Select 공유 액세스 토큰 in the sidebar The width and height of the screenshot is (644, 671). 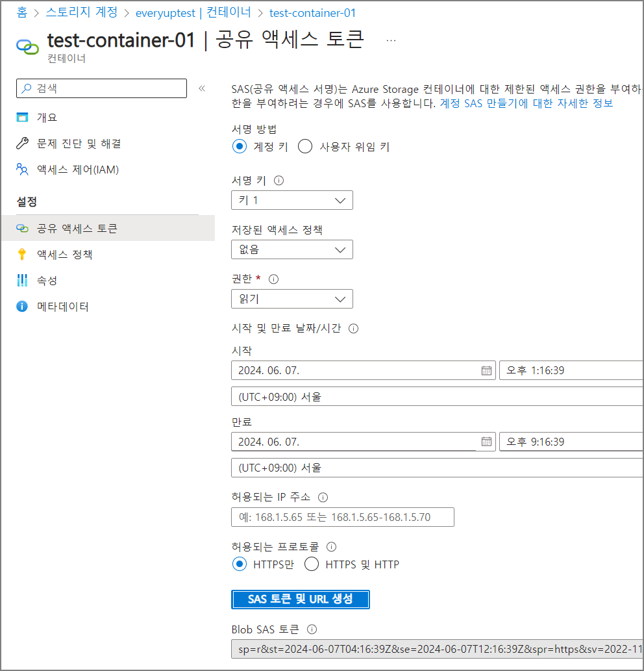108,228
